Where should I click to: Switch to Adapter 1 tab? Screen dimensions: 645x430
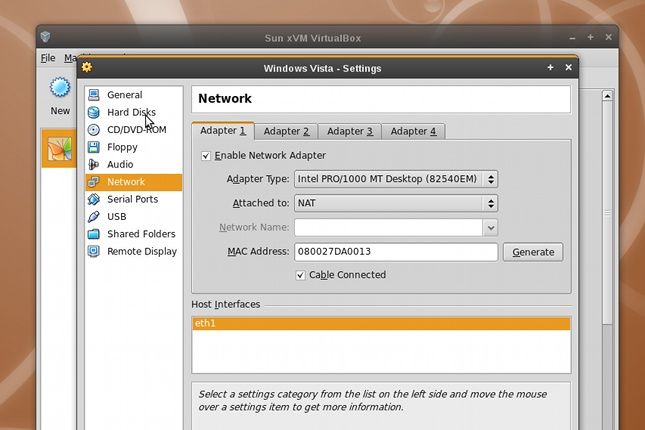click(x=223, y=131)
